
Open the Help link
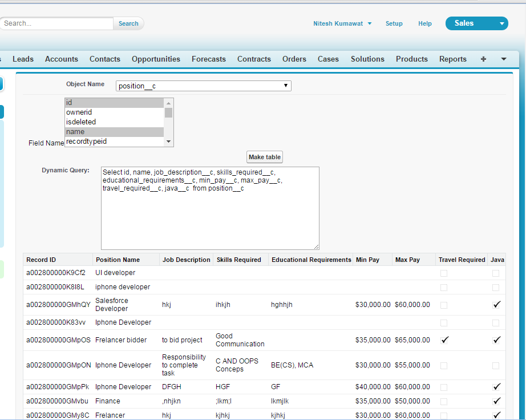click(x=425, y=23)
